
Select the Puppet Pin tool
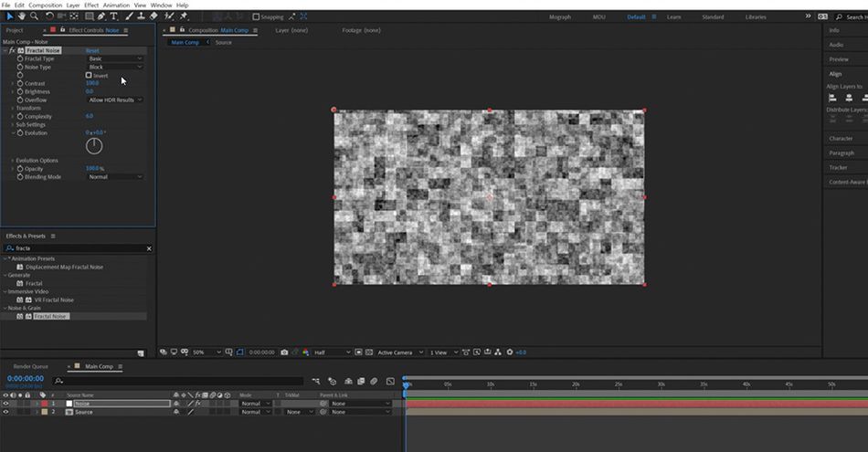[x=184, y=16]
